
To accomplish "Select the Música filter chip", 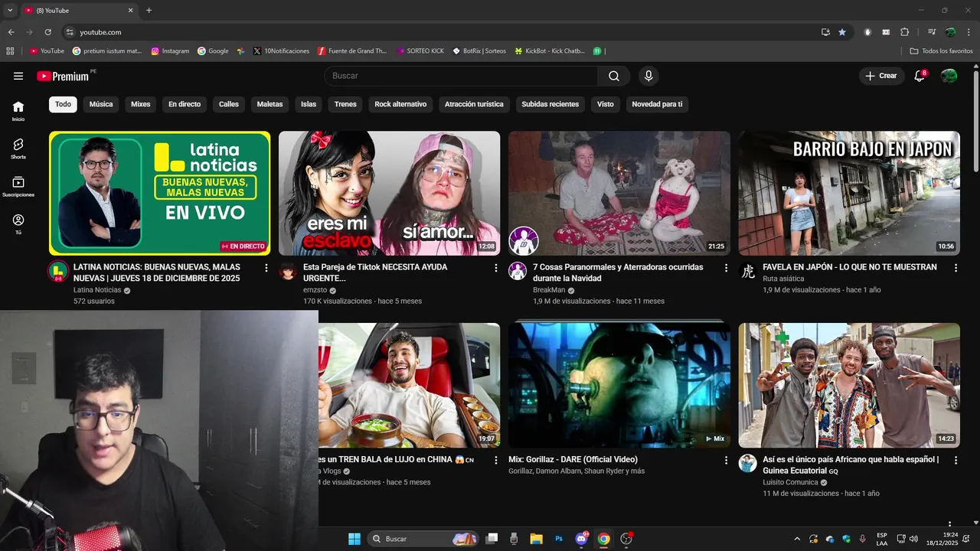I will click(x=101, y=104).
